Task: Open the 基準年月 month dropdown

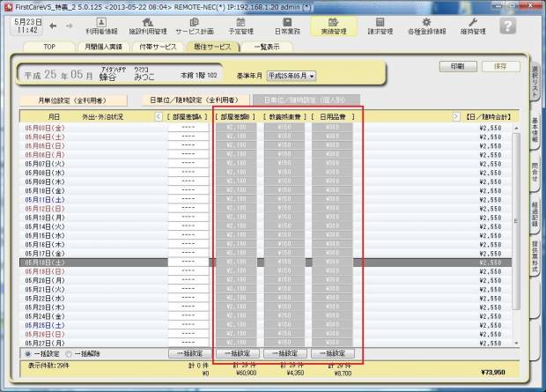Action: (x=291, y=77)
